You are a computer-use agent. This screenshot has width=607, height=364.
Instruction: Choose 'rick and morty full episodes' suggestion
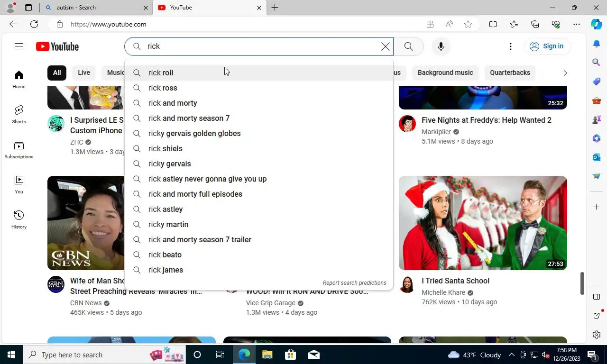[x=259, y=194]
